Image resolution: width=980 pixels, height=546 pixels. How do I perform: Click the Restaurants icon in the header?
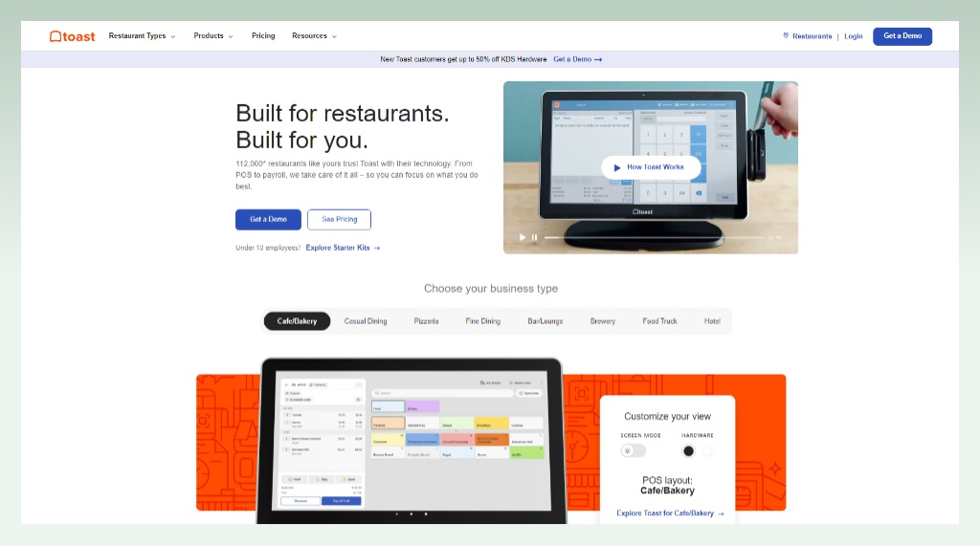click(x=786, y=35)
